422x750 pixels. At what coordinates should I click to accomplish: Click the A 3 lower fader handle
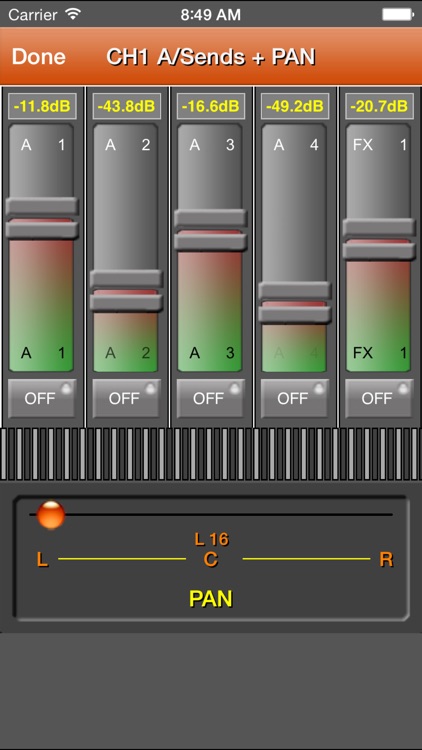211,242
